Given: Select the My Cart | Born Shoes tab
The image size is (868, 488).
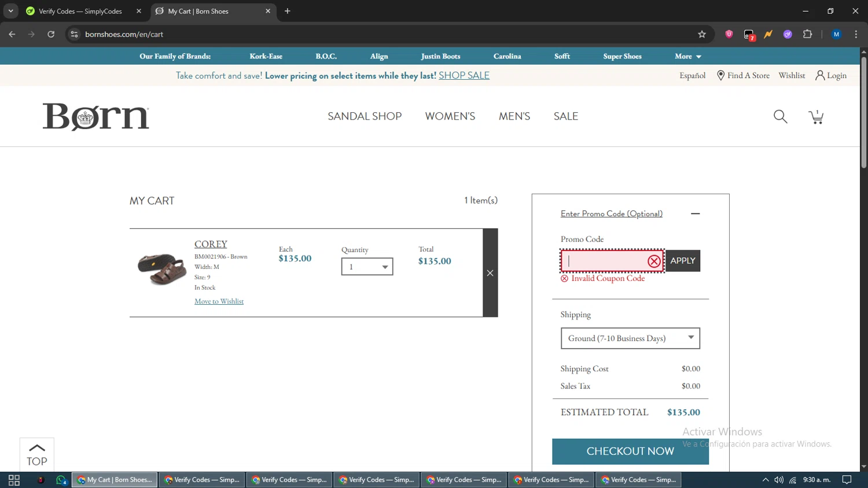Looking at the screenshot, I should coord(212,11).
